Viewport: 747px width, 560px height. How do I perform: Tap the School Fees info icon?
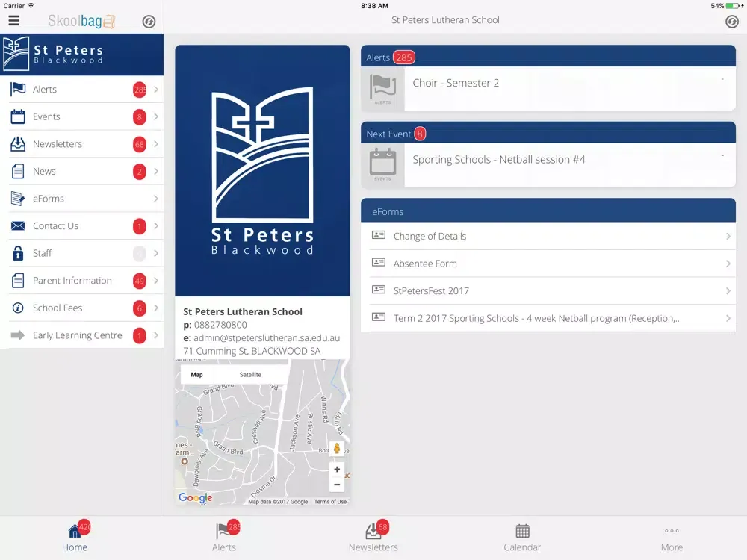click(18, 308)
